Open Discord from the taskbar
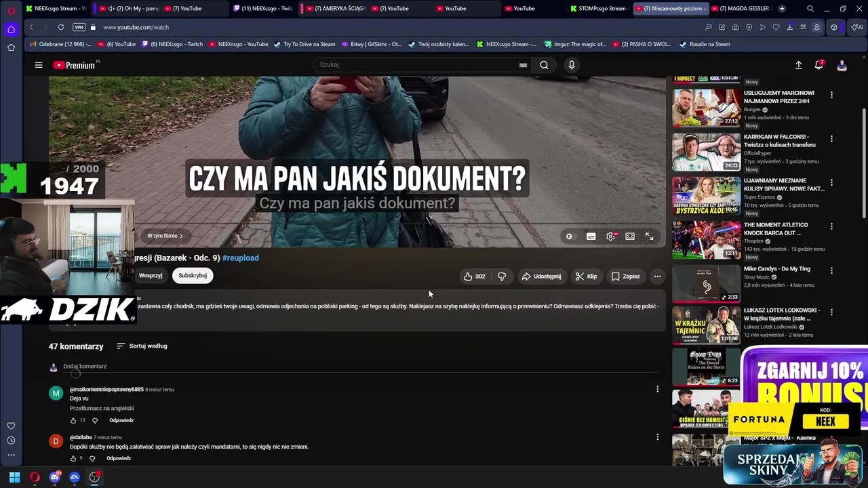 pos(55,477)
